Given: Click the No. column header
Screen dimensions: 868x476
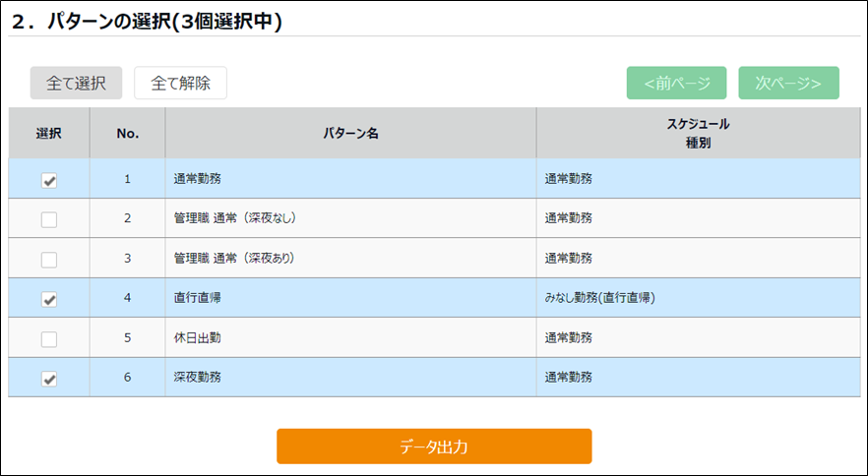Looking at the screenshot, I should point(127,134).
